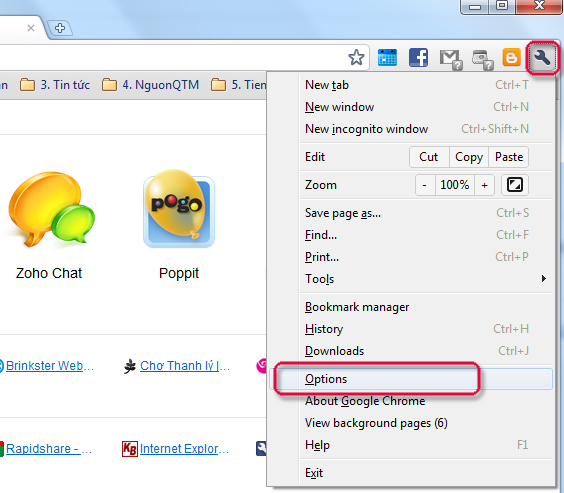Select New window menu item
This screenshot has width=564, height=493.
tap(411, 107)
